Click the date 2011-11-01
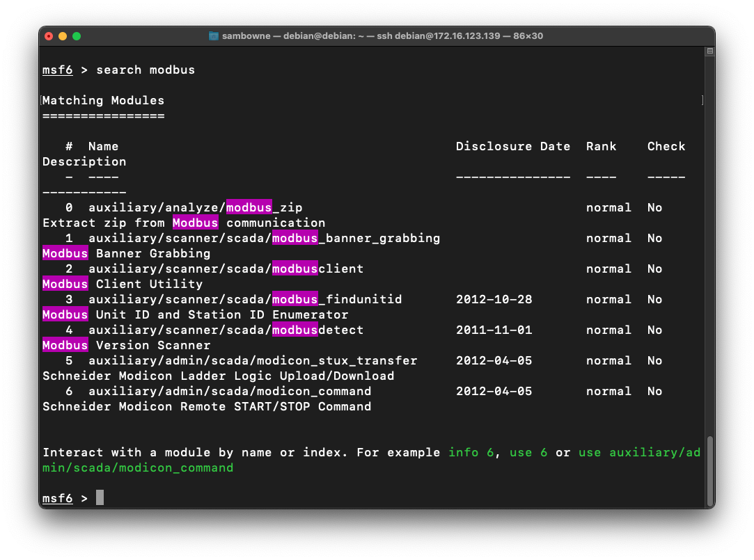Image resolution: width=754 pixels, height=560 pixels. [494, 330]
